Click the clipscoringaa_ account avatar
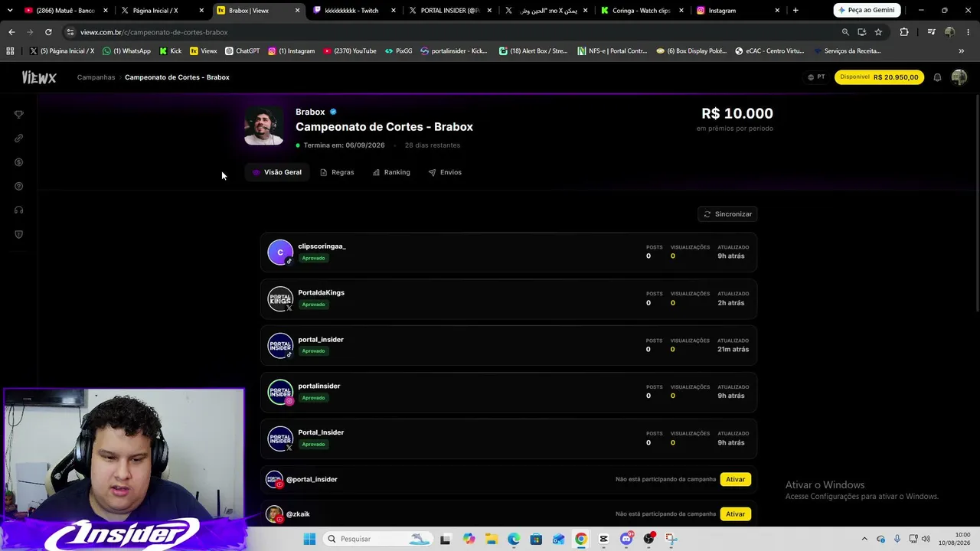 point(280,252)
